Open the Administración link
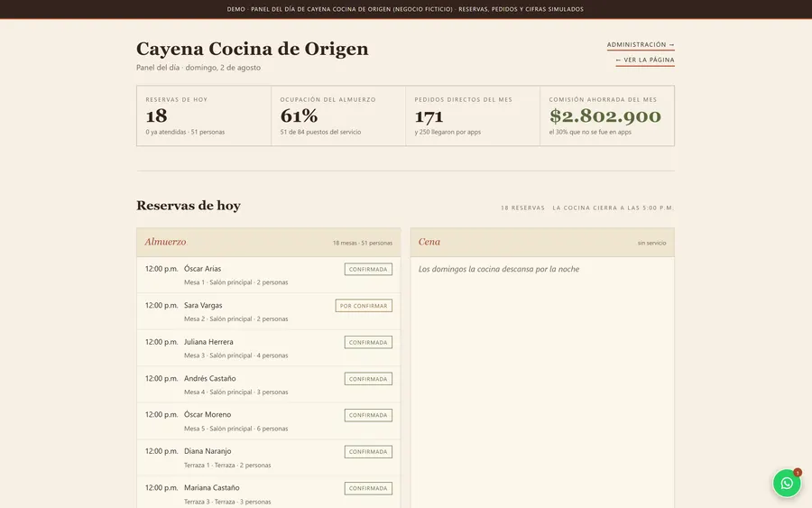The width and height of the screenshot is (812, 508). pyautogui.click(x=641, y=45)
